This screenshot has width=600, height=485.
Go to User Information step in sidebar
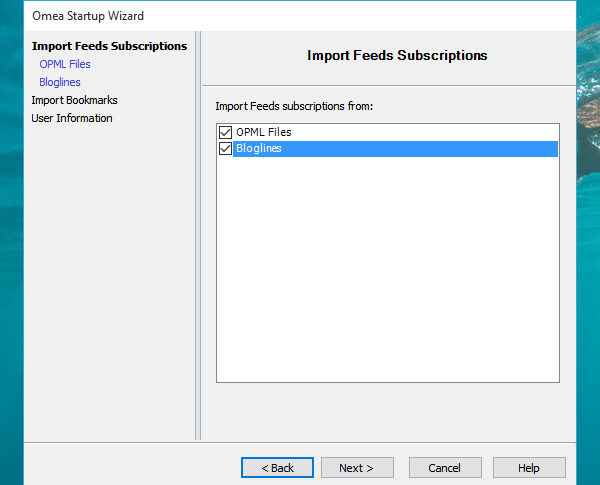(72, 118)
